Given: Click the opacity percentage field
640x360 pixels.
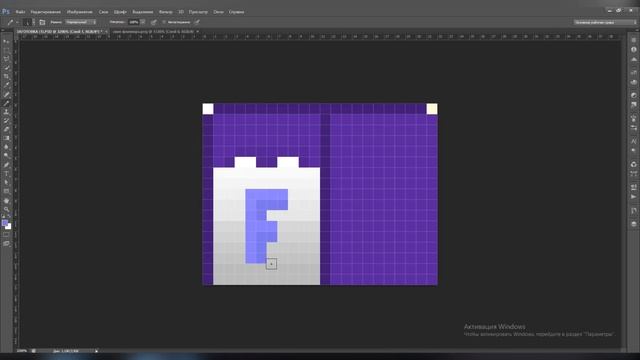Looking at the screenshot, I should pyautogui.click(x=134, y=22).
